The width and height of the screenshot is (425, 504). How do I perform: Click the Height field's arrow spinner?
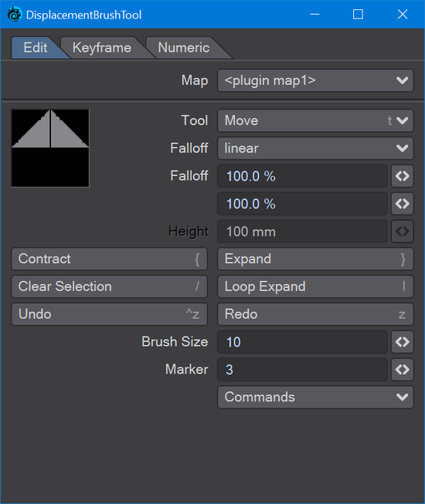pos(402,231)
